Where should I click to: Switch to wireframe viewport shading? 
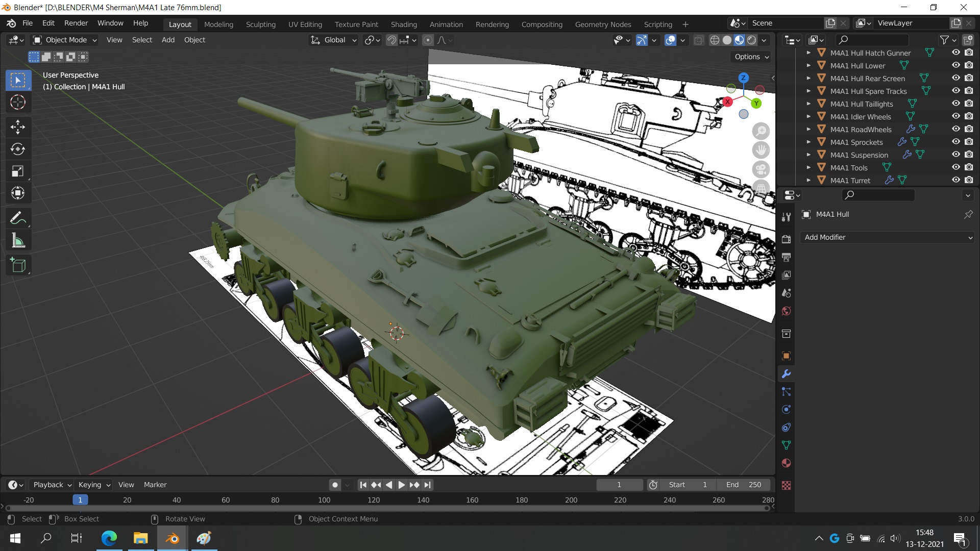715,40
